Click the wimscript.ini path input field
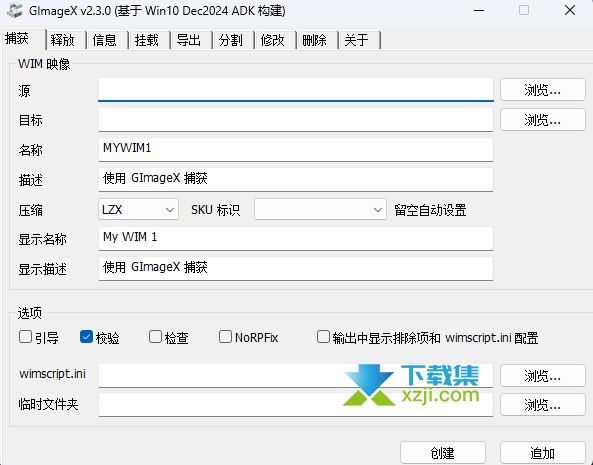The image size is (593, 465). (x=296, y=375)
